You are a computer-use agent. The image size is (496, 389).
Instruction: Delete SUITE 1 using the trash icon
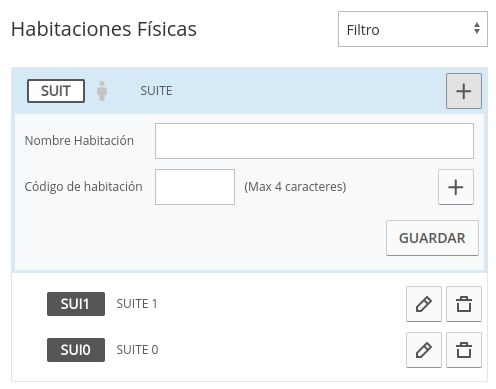tap(464, 304)
